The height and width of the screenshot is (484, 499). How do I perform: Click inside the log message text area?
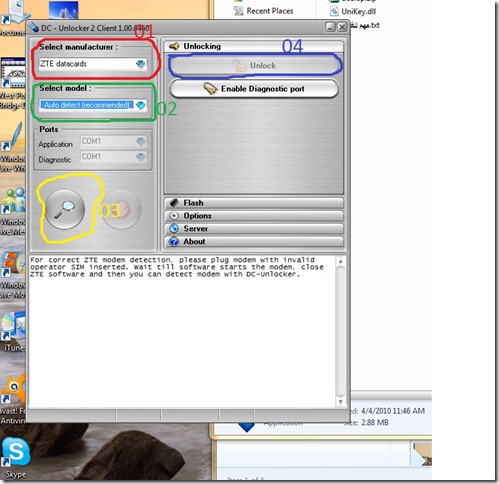click(x=183, y=332)
